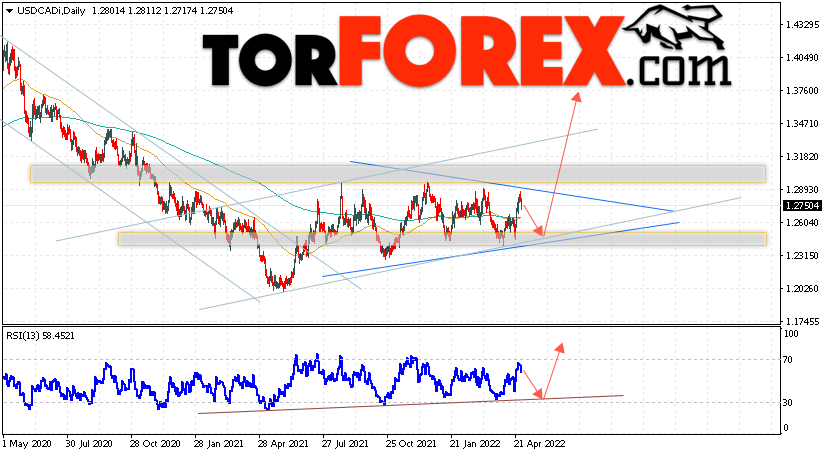Click the 28 Apr 2021 date label
The image size is (826, 455).
pyautogui.click(x=282, y=444)
